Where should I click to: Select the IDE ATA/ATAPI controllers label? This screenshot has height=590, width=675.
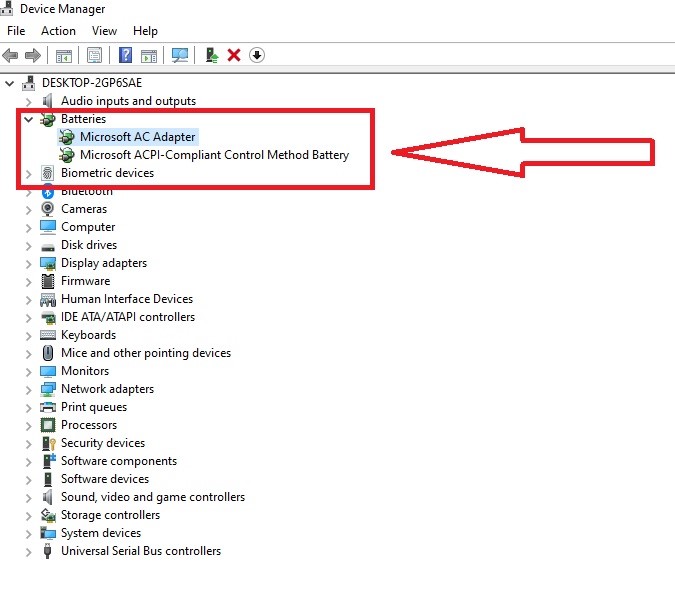tap(128, 317)
